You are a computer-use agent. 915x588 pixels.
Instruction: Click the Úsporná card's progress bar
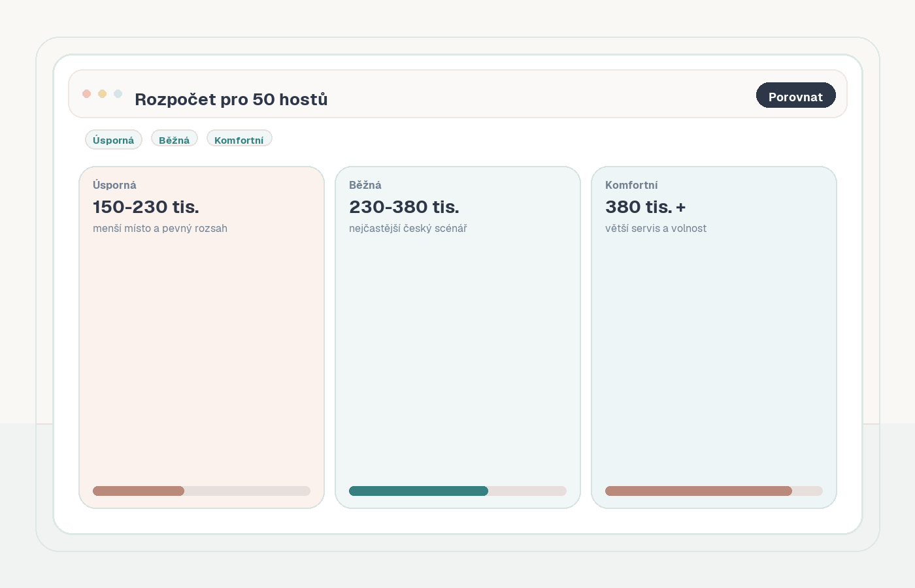tap(201, 491)
